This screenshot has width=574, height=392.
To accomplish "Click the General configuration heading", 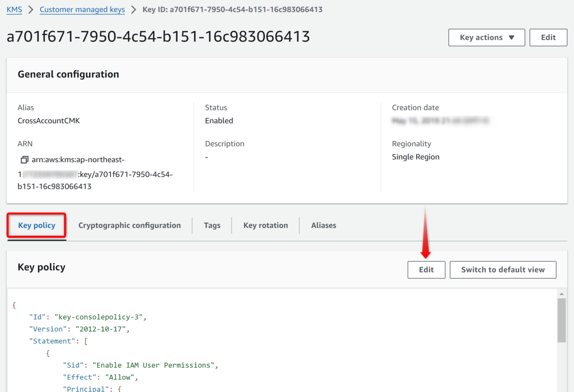I will point(68,74).
